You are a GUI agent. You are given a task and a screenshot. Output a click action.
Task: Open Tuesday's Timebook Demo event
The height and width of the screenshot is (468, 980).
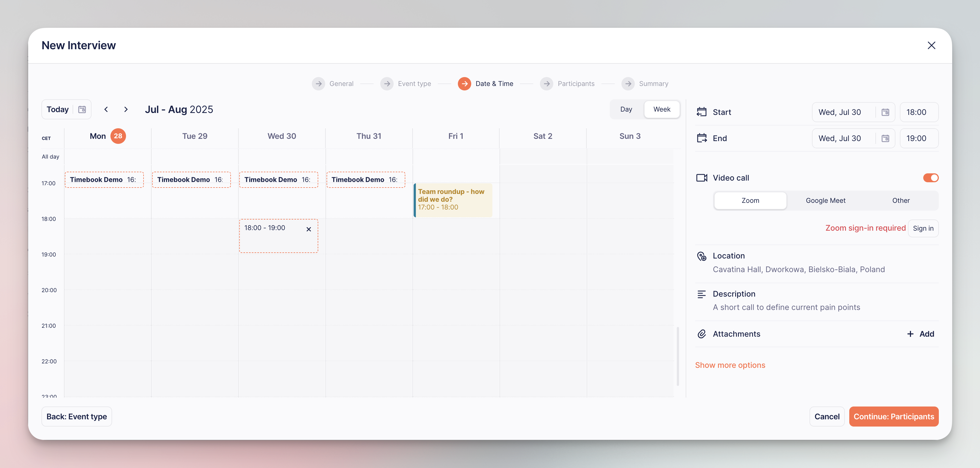191,179
